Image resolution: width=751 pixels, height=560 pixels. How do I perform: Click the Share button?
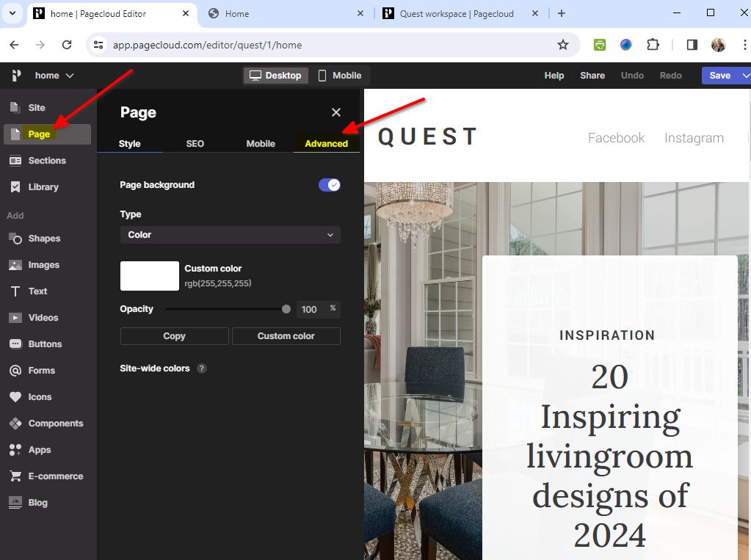coord(592,76)
